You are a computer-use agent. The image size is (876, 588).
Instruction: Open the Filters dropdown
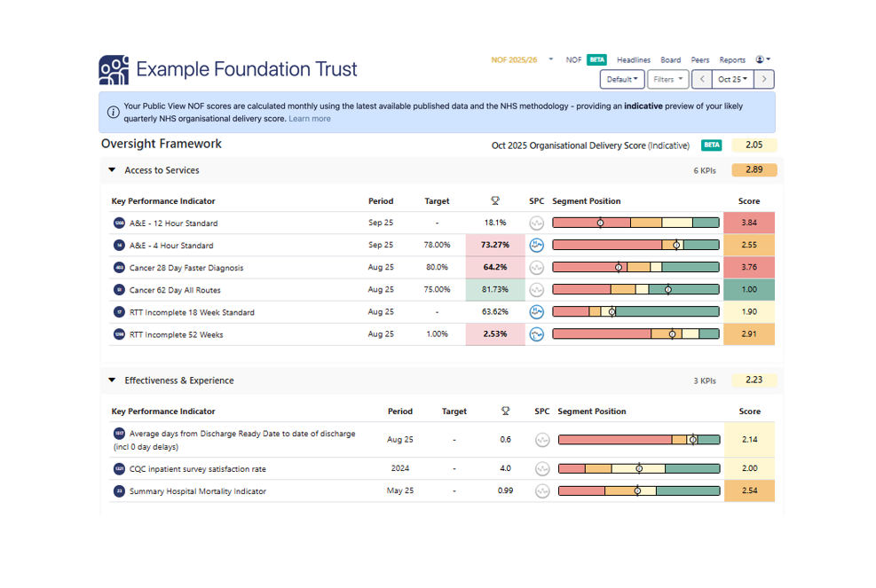point(668,80)
